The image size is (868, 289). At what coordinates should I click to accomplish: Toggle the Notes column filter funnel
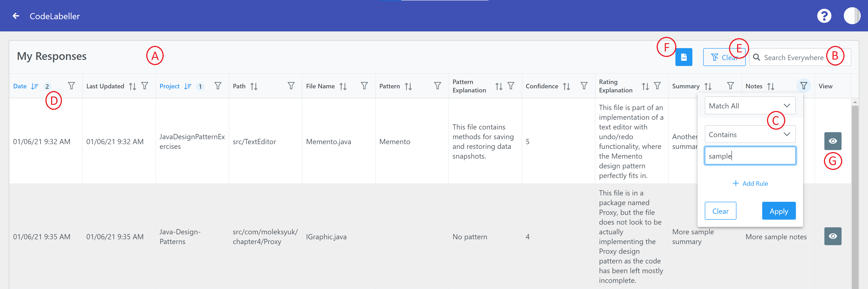(x=803, y=86)
